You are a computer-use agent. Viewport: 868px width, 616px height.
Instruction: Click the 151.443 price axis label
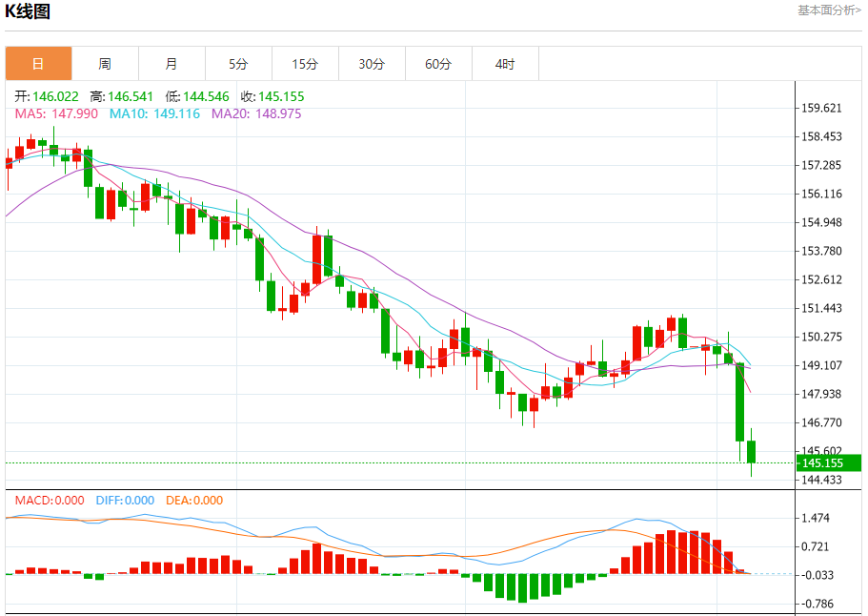click(821, 308)
